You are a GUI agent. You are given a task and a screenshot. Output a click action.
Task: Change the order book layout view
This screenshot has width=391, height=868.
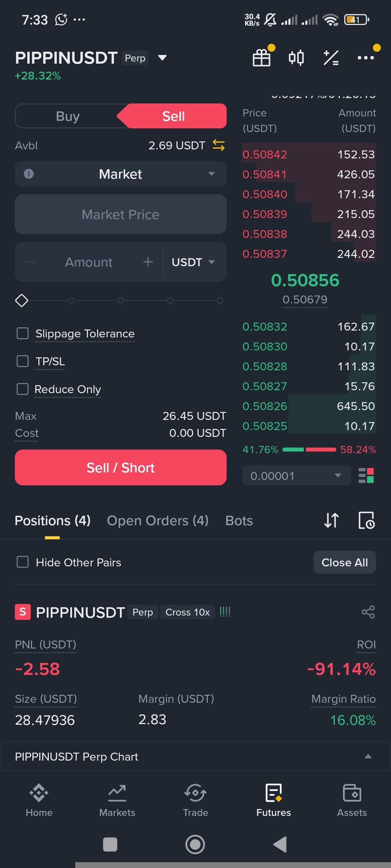point(366,476)
